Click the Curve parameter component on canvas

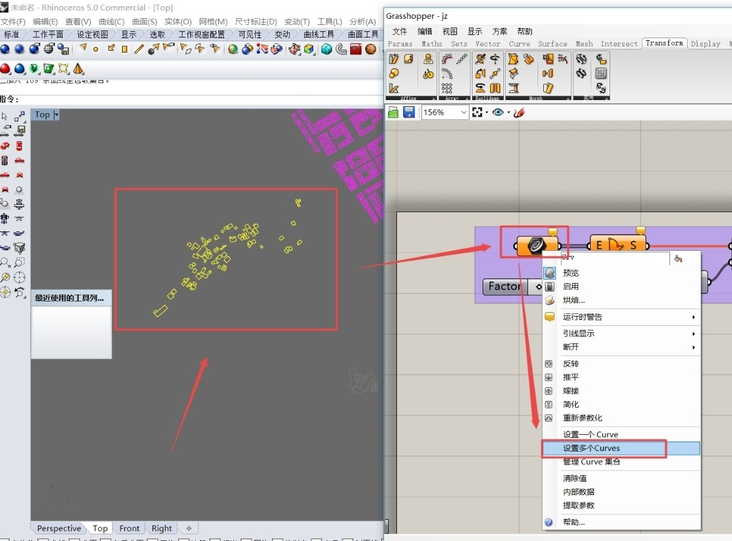(537, 246)
